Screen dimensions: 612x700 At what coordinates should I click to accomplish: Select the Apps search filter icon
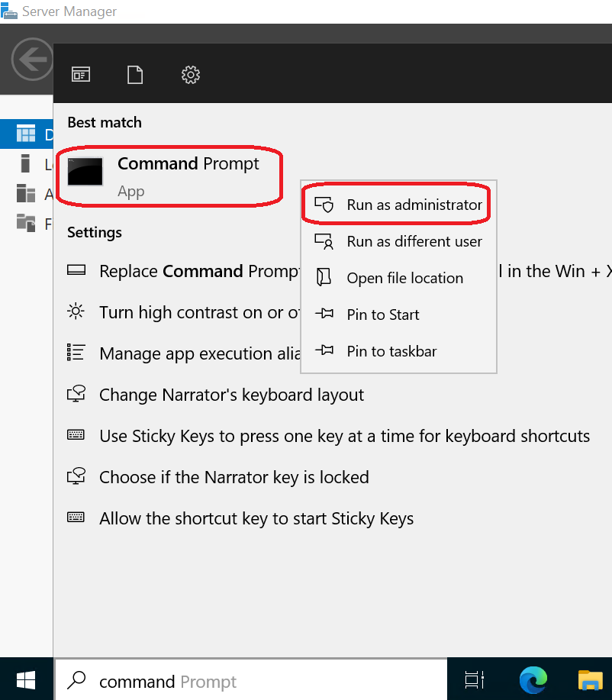pos(80,74)
